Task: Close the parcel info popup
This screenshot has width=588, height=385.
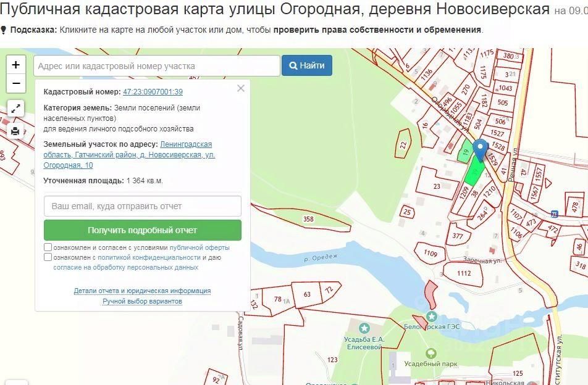Action: pyautogui.click(x=241, y=88)
